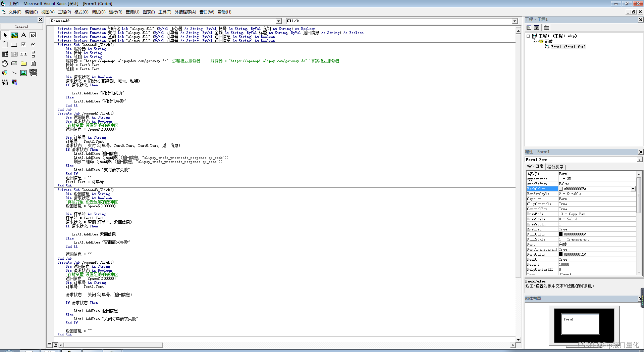
Task: Open the 视图(V) menu
Action: point(48,12)
